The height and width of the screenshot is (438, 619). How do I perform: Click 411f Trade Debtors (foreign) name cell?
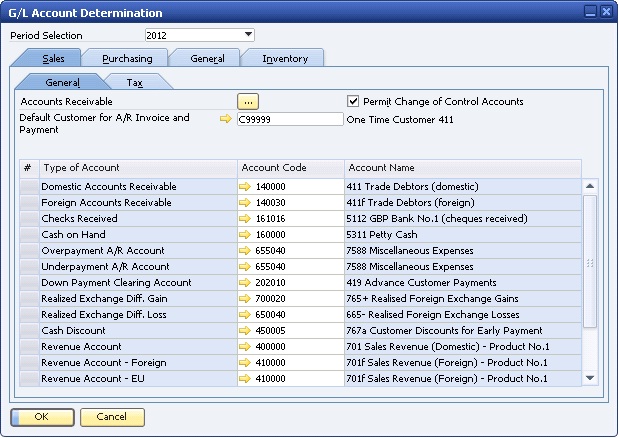coord(463,202)
